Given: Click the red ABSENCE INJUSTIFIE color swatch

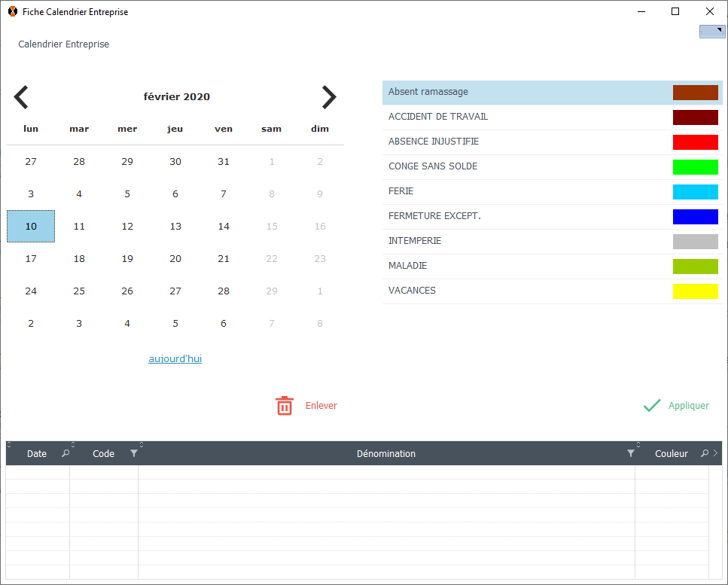Looking at the screenshot, I should [695, 142].
